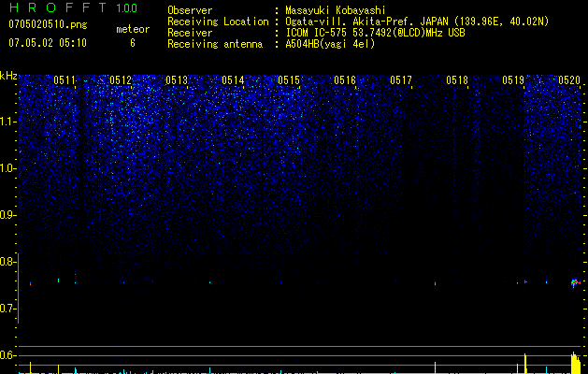
Task: Click the 0514 time marker
Action: point(233,79)
